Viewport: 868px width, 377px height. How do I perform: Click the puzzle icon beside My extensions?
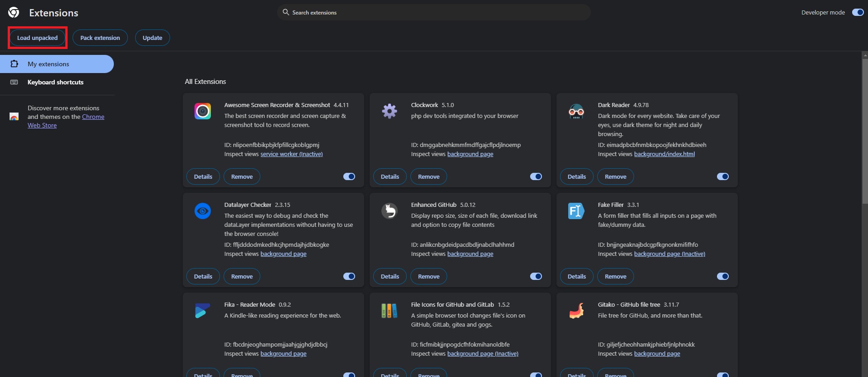coord(14,64)
